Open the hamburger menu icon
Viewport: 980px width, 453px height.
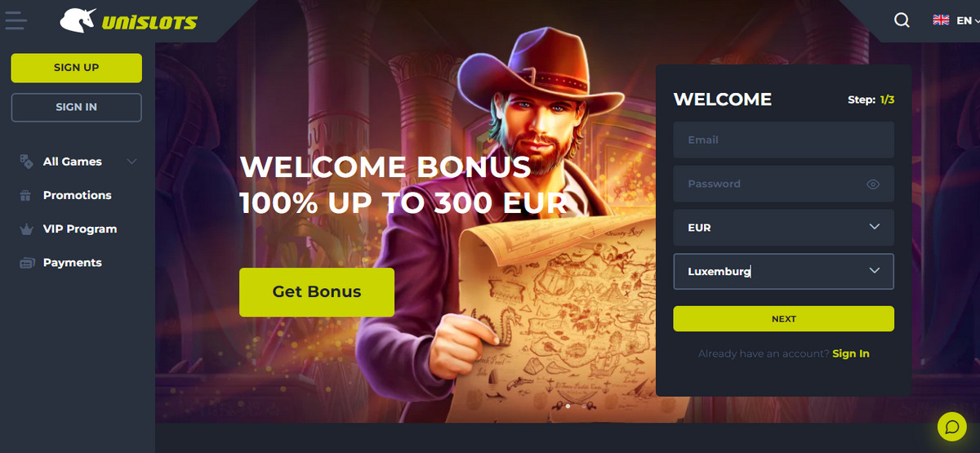point(16,20)
